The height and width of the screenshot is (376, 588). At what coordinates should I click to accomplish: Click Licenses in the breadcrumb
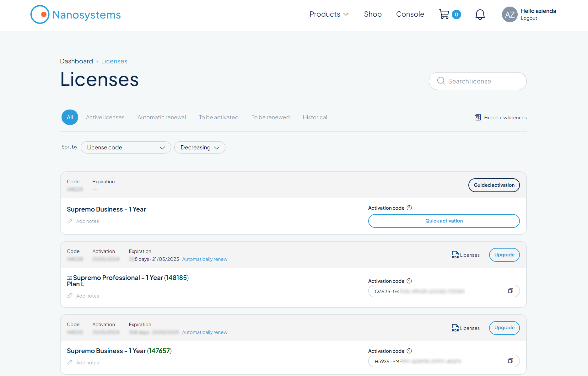point(114,61)
